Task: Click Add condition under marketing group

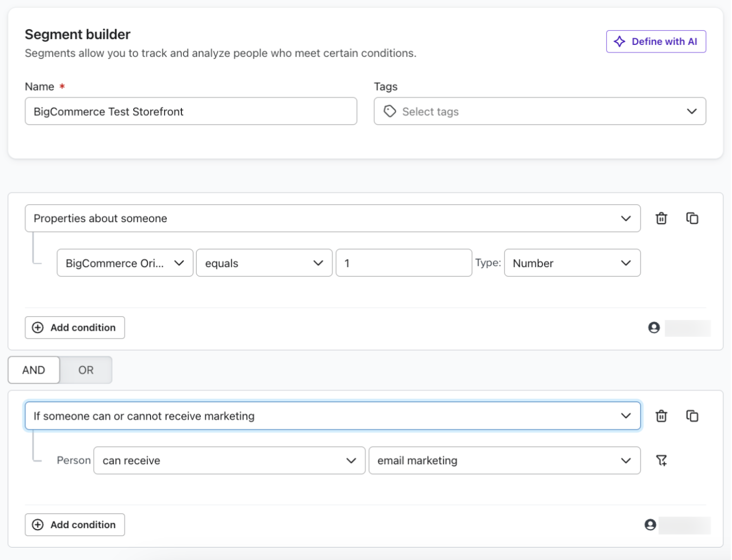Action: coord(75,525)
